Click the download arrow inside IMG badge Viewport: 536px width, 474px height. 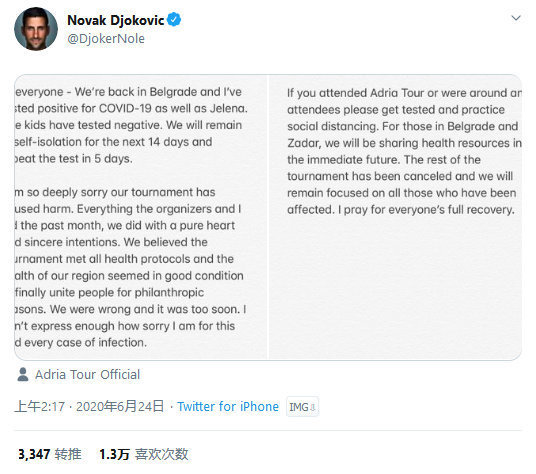click(x=312, y=407)
